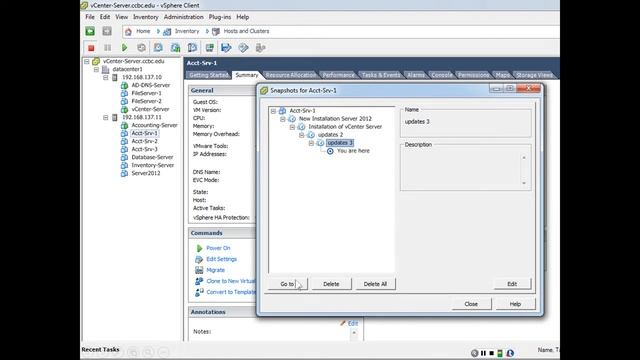Click the Edit Settings icon in Commands
640x360 pixels.
(x=199, y=259)
